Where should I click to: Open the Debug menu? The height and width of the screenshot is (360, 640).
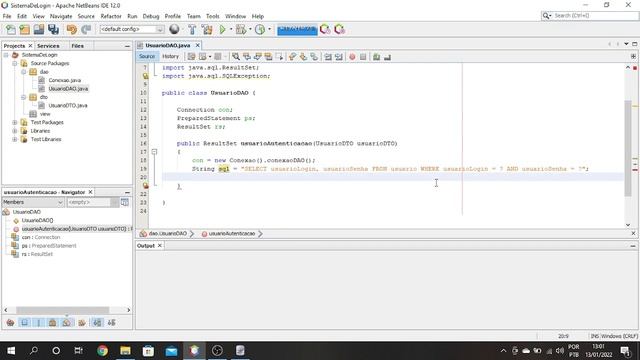point(151,16)
